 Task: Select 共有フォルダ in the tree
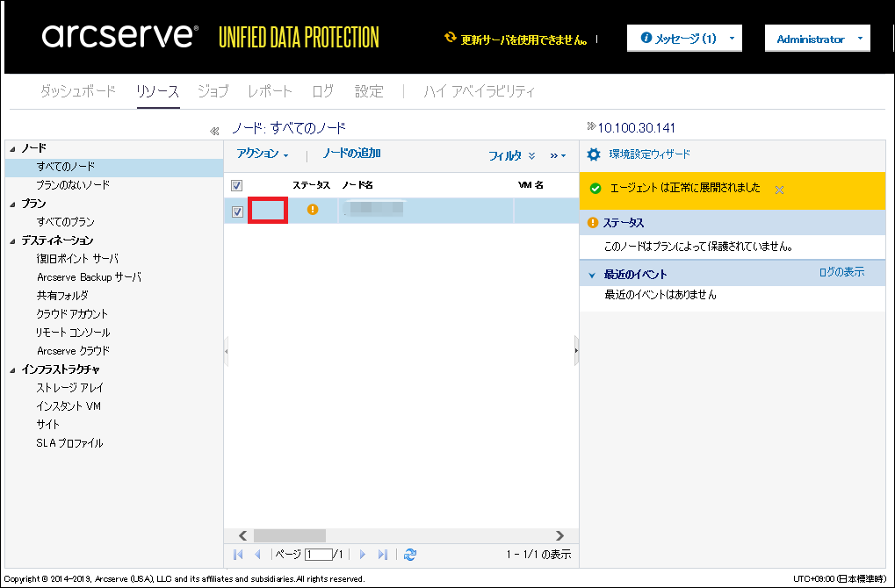pyautogui.click(x=62, y=296)
